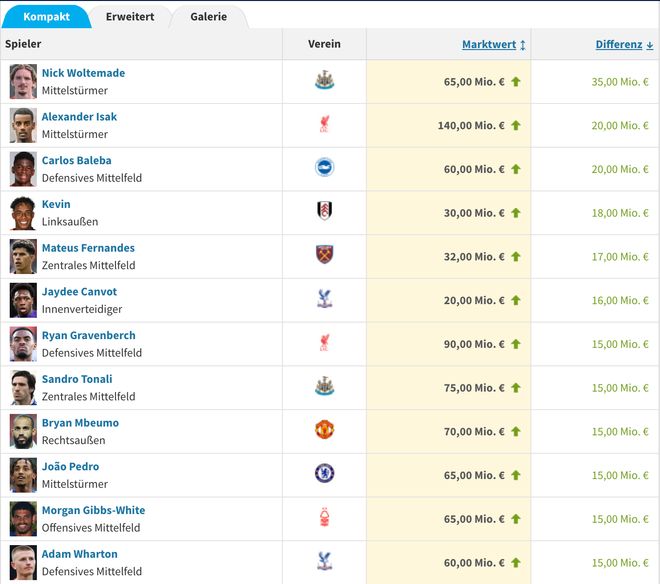Viewport: 660px width, 584px height.
Task: Switch to the Galerie tab
Action: (208, 17)
